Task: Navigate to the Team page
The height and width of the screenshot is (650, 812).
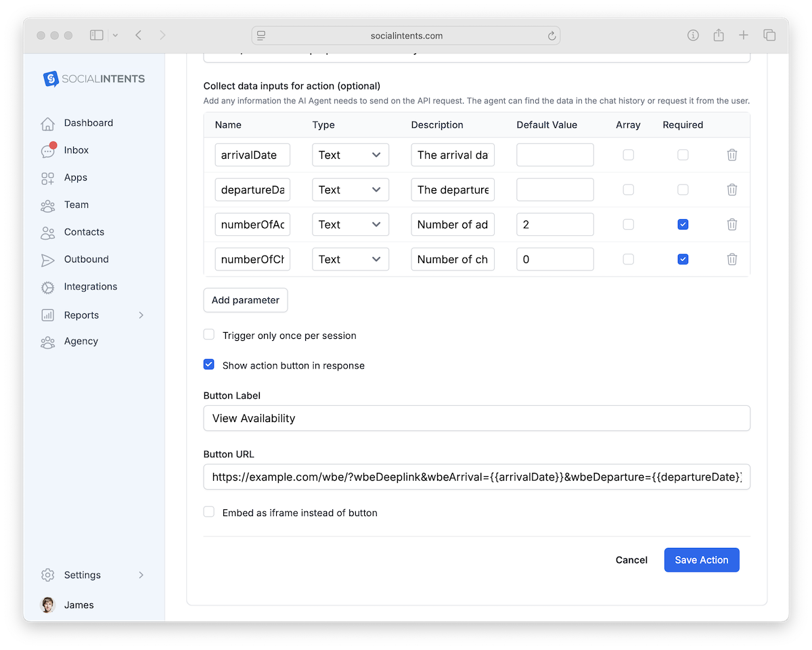Action: click(x=76, y=204)
